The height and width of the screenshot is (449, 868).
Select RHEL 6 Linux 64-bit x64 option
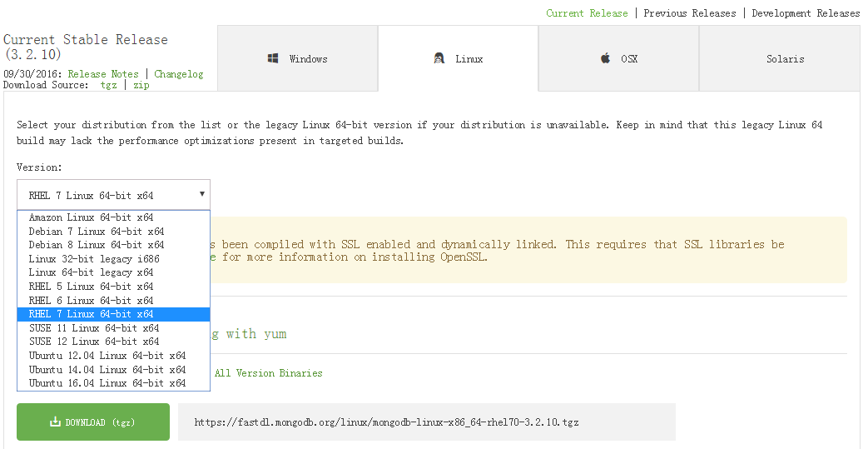point(113,301)
